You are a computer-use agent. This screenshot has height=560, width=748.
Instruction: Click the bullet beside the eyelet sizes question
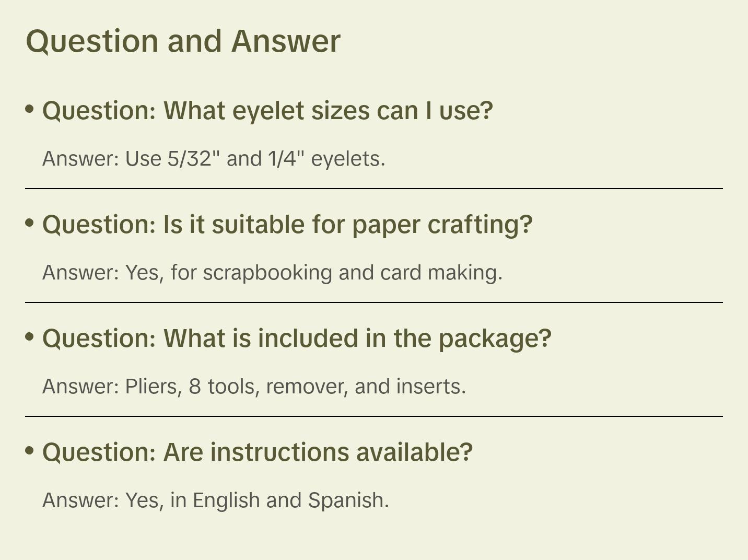point(30,109)
